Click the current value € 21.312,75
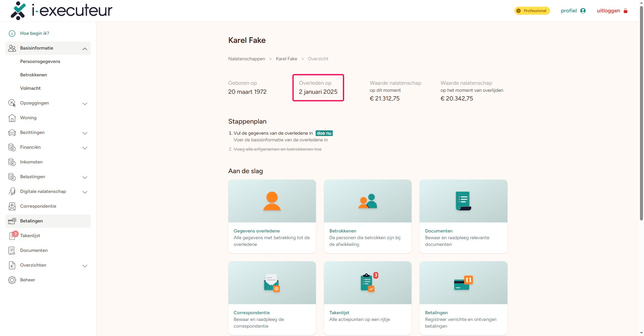 (x=385, y=98)
